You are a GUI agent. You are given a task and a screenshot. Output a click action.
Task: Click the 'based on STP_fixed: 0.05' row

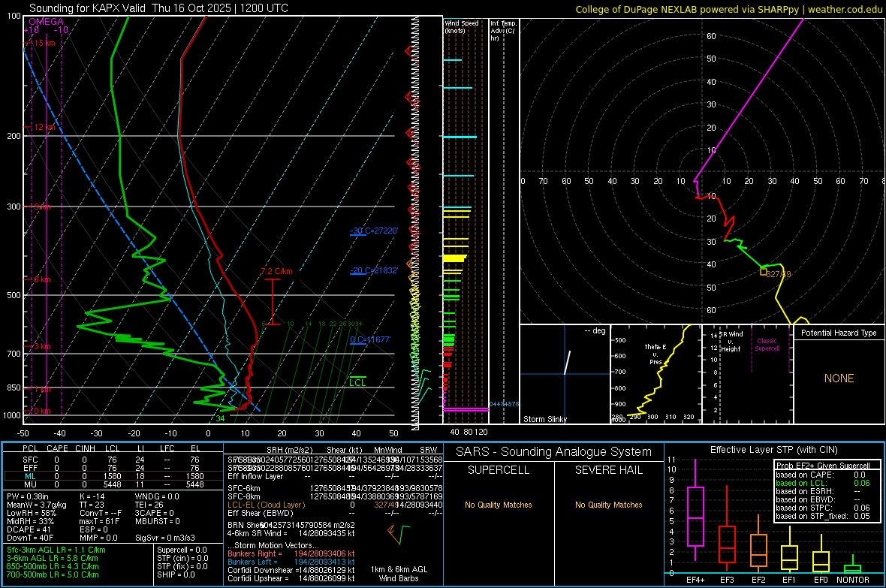[823, 516]
